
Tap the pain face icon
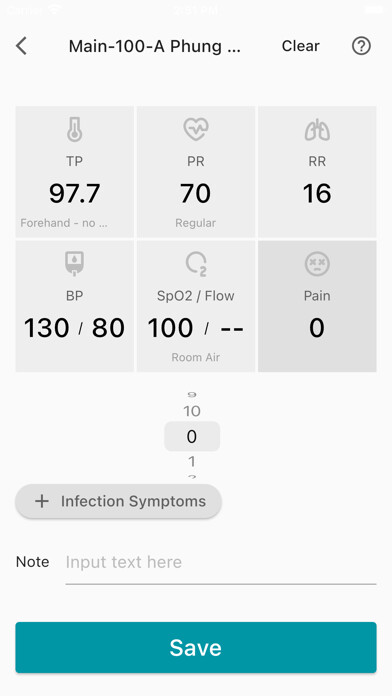click(x=317, y=264)
